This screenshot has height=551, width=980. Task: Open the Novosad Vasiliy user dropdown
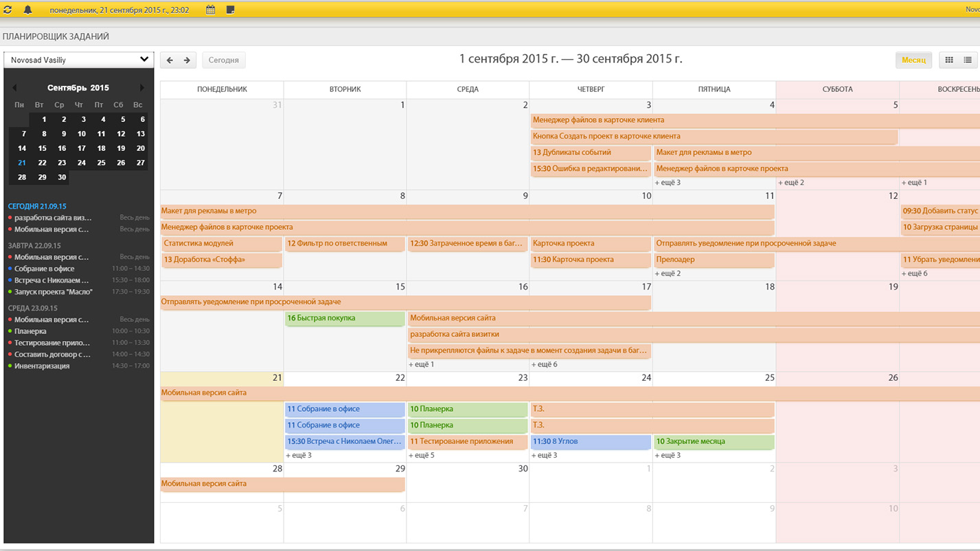[x=78, y=60]
